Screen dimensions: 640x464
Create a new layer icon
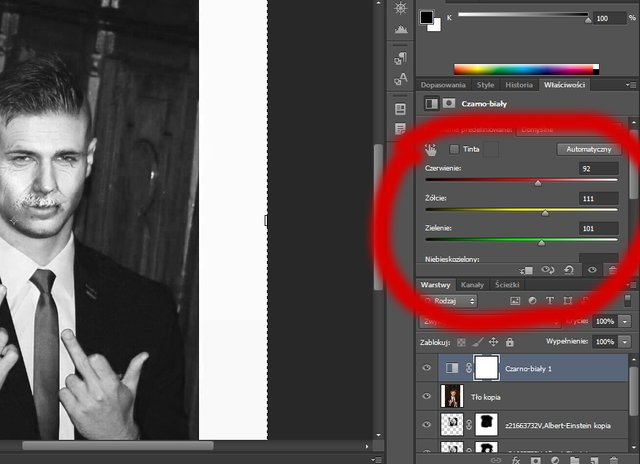click(x=594, y=460)
